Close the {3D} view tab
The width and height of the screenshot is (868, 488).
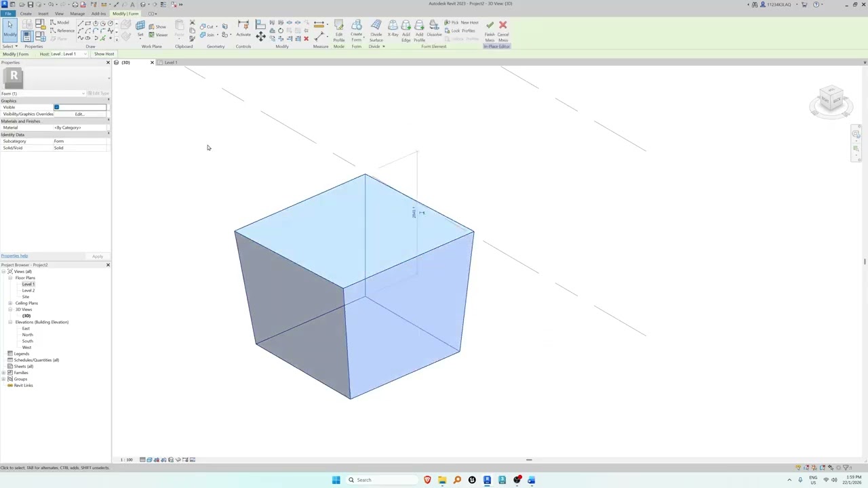point(152,62)
